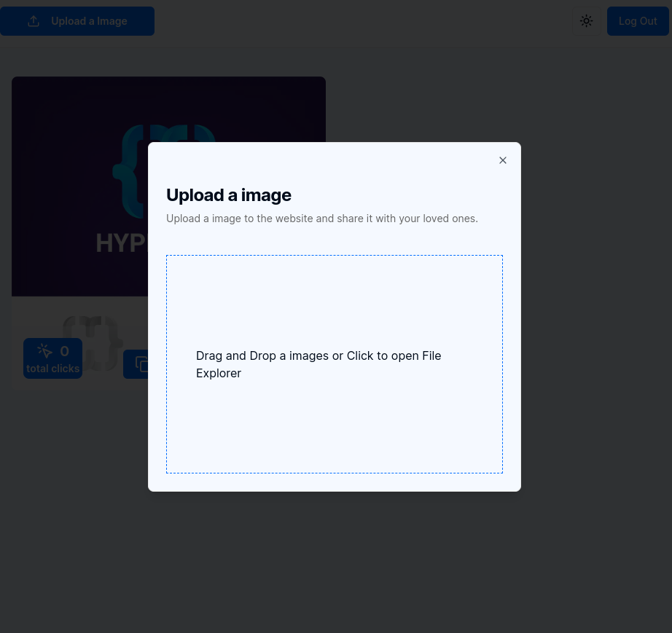This screenshot has height=633, width=672.
Task: Open file explorer via the drag and drop zone
Action: [x=335, y=364]
